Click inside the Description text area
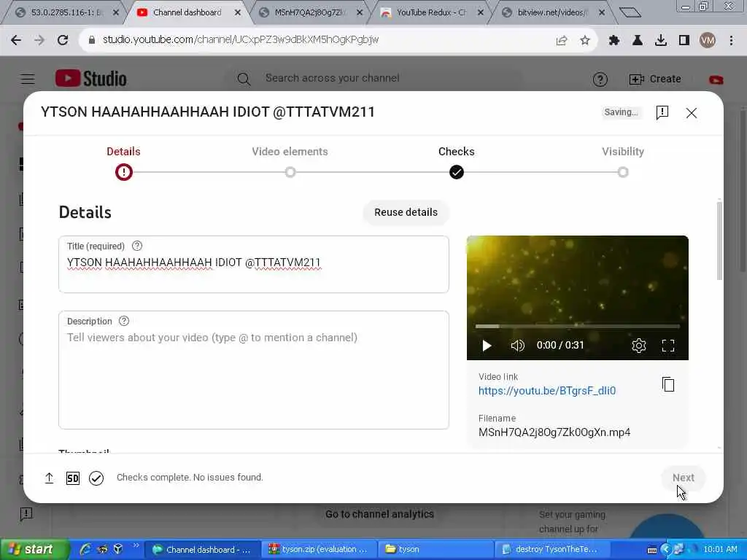747x560 pixels. pos(254,370)
